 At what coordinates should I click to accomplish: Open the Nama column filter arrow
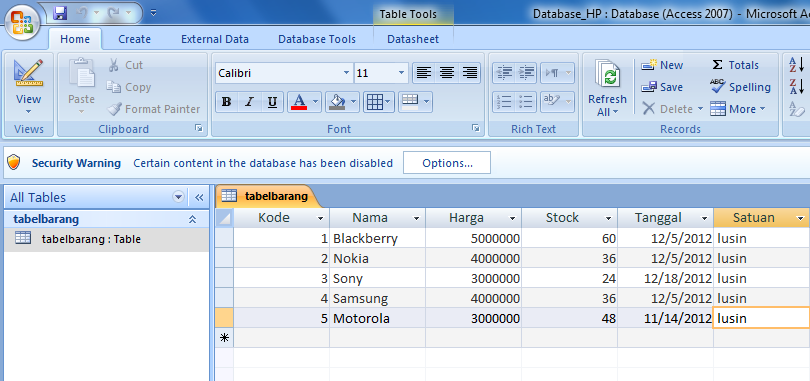click(416, 219)
